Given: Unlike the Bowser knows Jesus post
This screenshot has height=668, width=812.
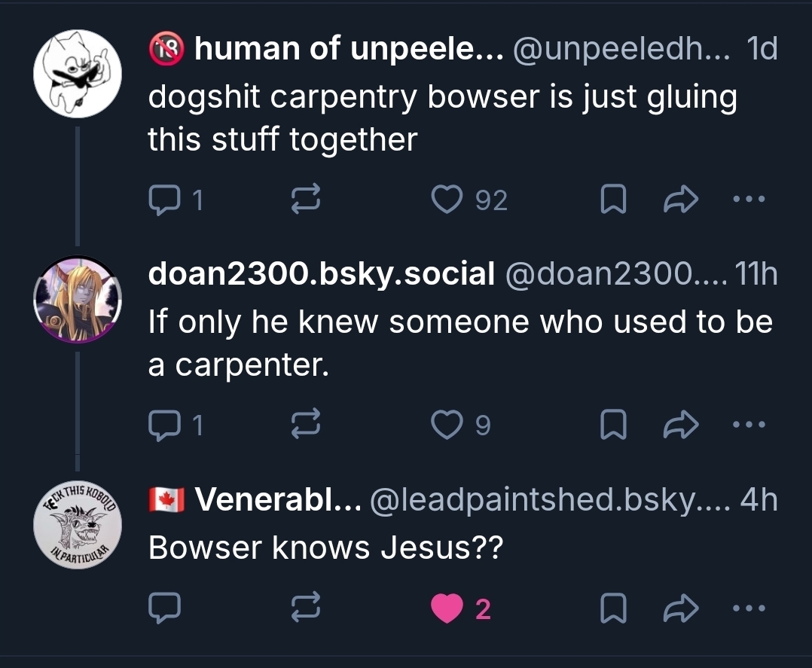Looking at the screenshot, I should [x=448, y=609].
